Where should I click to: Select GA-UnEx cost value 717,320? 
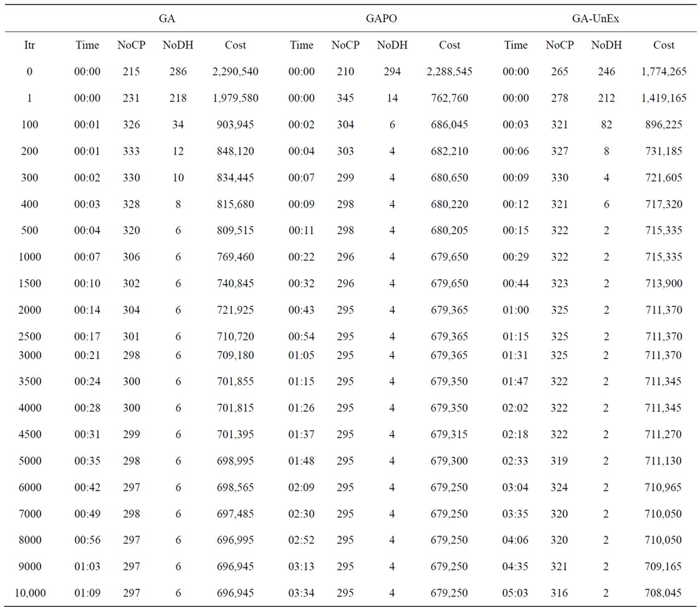coord(664,204)
